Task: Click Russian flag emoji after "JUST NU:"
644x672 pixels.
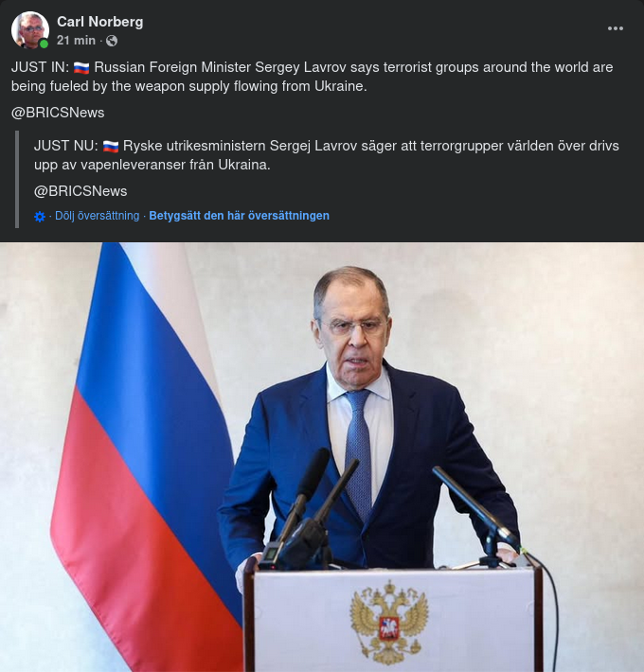Action: pyautogui.click(x=110, y=146)
